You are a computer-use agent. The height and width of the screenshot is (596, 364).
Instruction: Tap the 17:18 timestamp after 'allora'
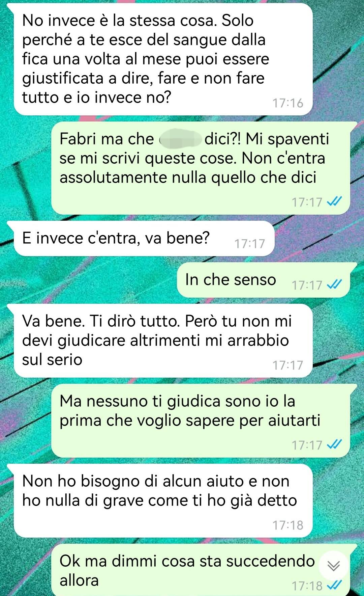(x=307, y=586)
